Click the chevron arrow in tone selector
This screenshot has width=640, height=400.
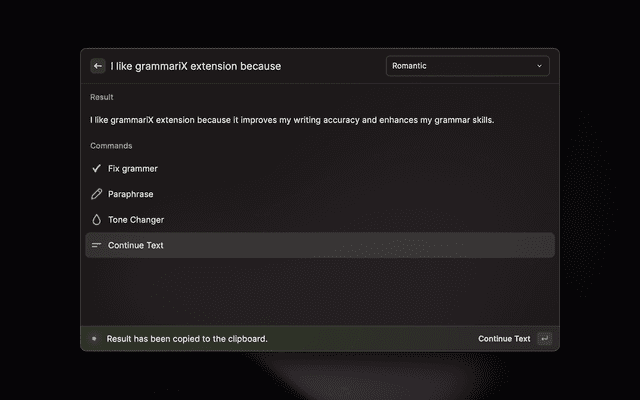[x=540, y=66]
